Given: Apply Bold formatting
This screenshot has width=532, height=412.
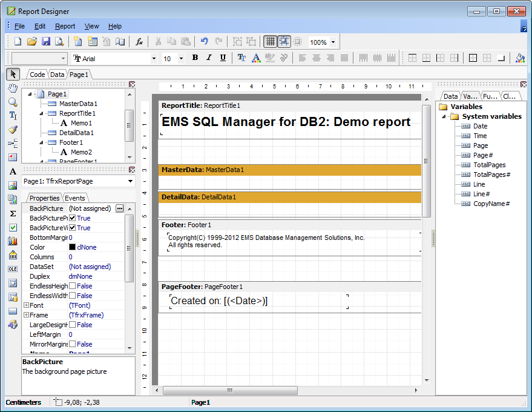Looking at the screenshot, I should point(195,58).
